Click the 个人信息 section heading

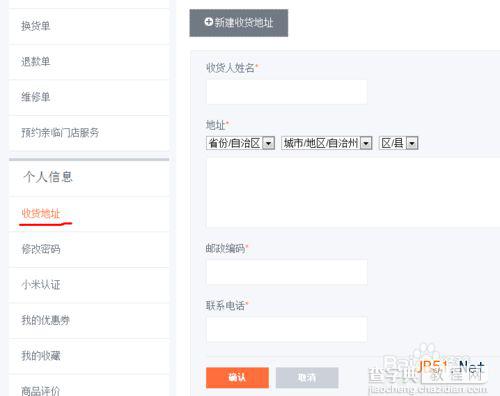click(48, 177)
